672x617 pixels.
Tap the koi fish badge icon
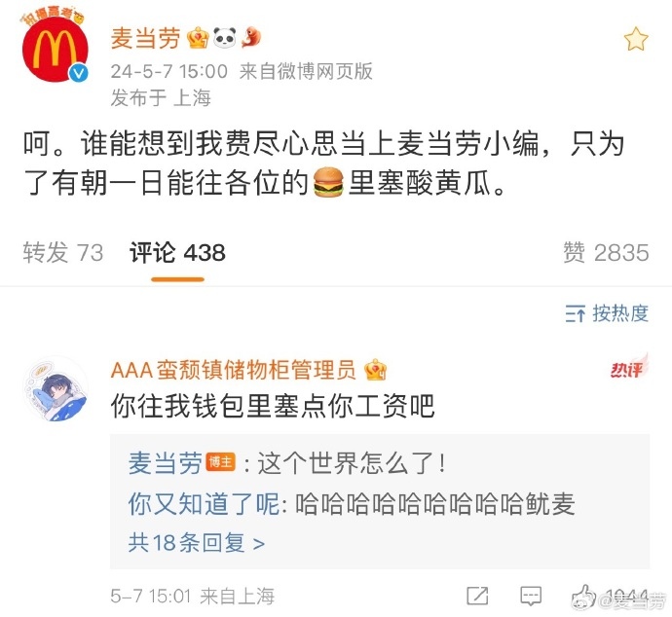point(250,37)
